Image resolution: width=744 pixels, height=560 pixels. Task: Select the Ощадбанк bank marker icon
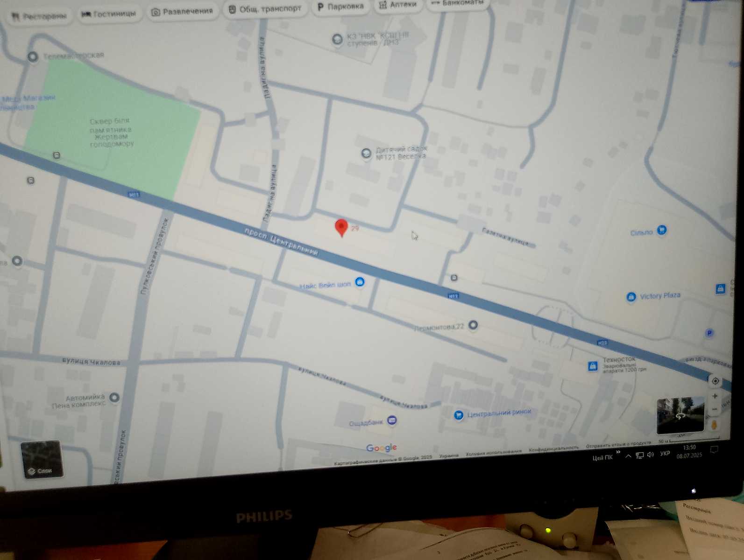click(x=392, y=420)
